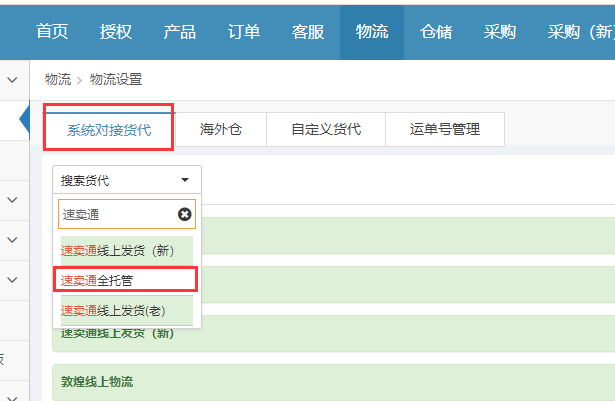The width and height of the screenshot is (615, 401).
Task: Open the 客服 navigation item
Action: click(x=308, y=31)
